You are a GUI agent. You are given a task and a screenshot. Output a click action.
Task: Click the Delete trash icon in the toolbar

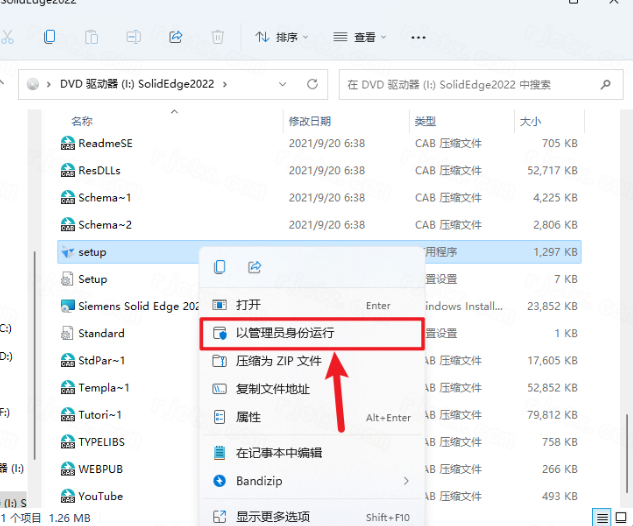coord(218,37)
